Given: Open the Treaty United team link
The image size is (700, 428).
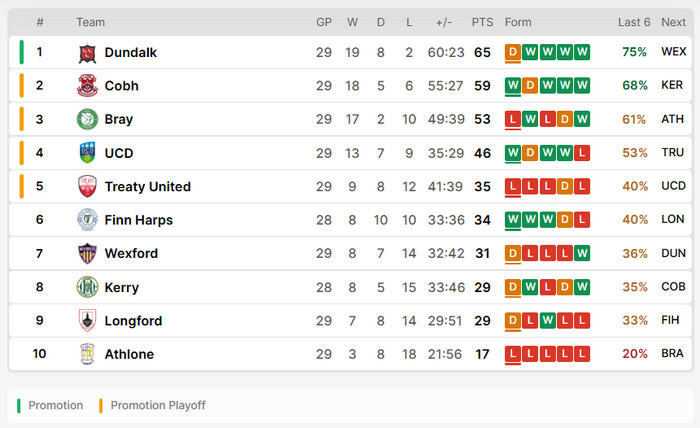Looking at the screenshot, I should [148, 187].
